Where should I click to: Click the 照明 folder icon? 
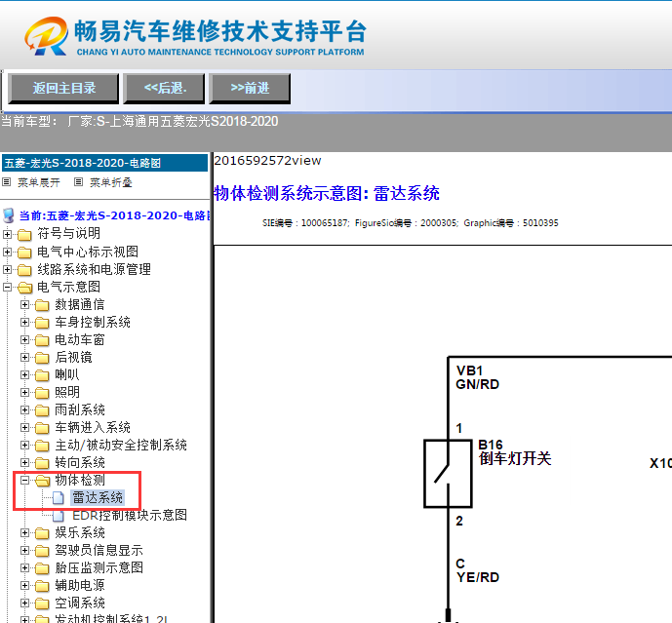click(x=42, y=393)
